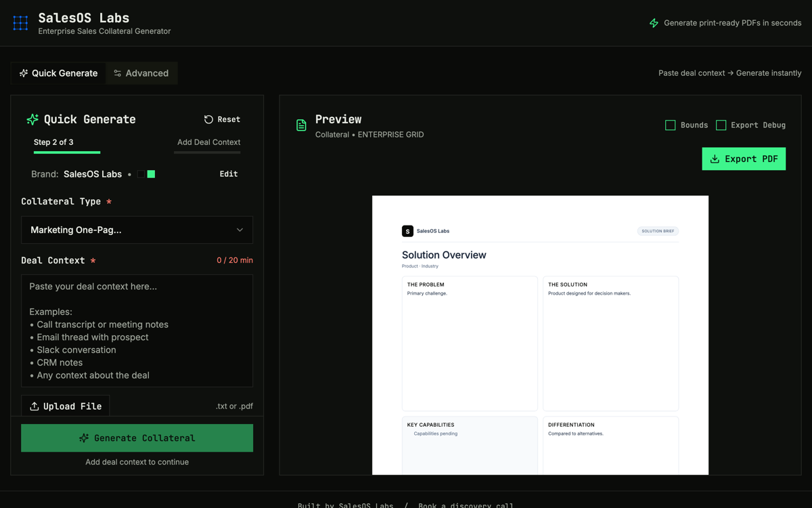Click the green document icon beside Preview
This screenshot has height=508, width=812.
[301, 125]
